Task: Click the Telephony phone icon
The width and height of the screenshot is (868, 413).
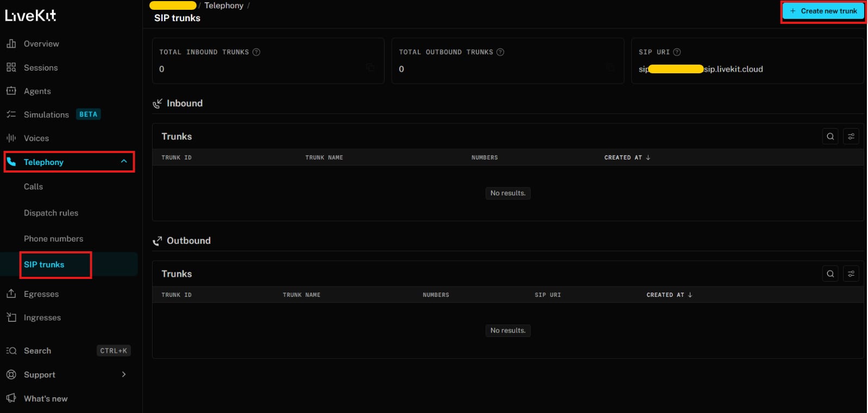Action: pyautogui.click(x=11, y=162)
